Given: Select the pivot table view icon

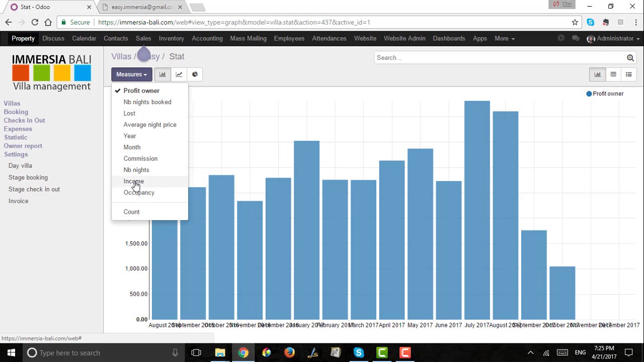Looking at the screenshot, I should point(613,74).
